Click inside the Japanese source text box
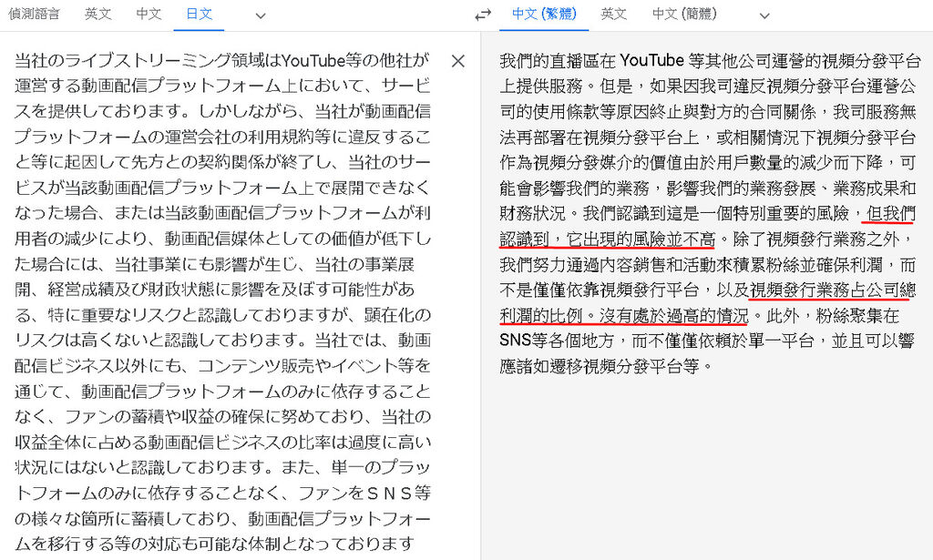The width and height of the screenshot is (933, 560). pos(222,302)
